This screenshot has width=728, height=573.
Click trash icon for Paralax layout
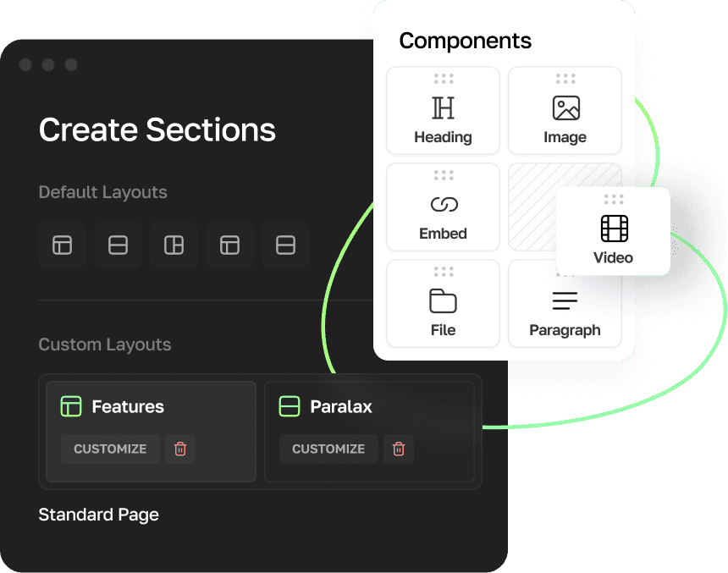[399, 449]
